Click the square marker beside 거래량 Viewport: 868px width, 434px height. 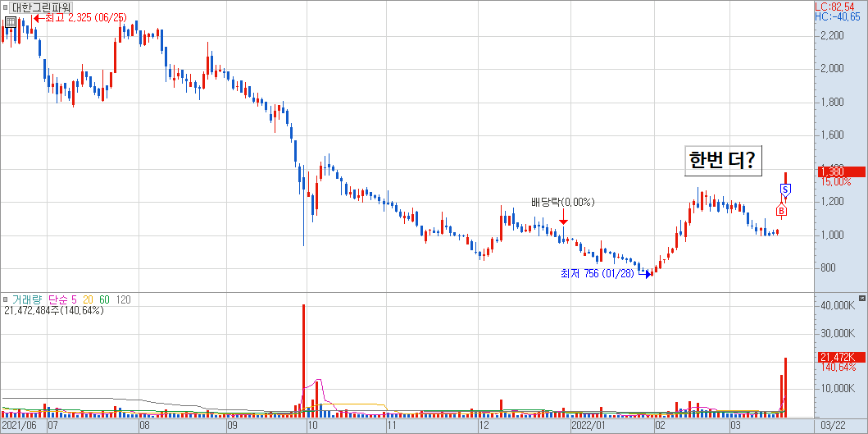pos(5,300)
